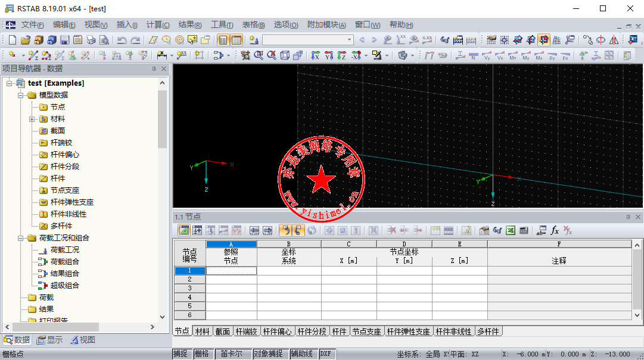
Task: View in Z direction icon
Action: pos(342,55)
